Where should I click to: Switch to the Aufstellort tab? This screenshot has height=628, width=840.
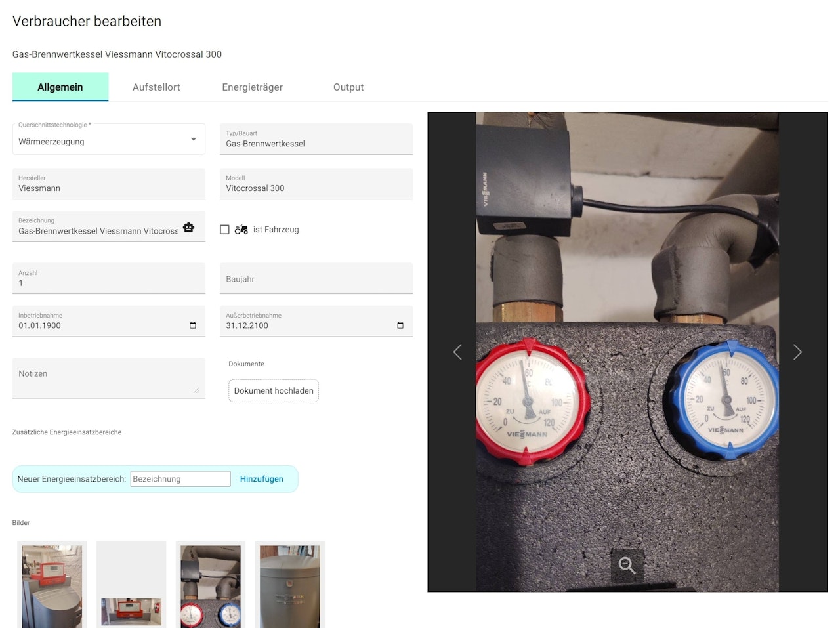pyautogui.click(x=156, y=87)
